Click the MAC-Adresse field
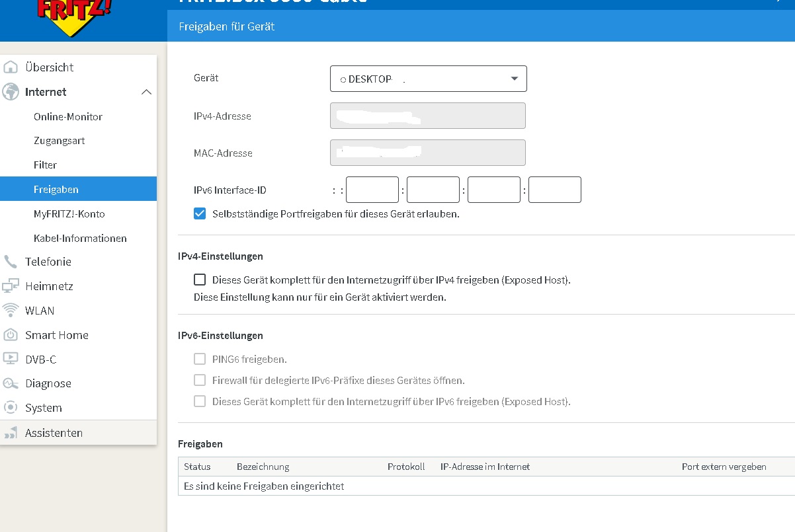The width and height of the screenshot is (795, 532). [428, 153]
